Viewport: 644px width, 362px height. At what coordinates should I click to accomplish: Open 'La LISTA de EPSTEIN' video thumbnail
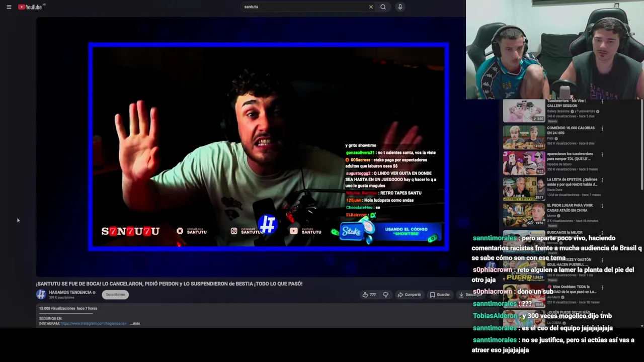[524, 189]
